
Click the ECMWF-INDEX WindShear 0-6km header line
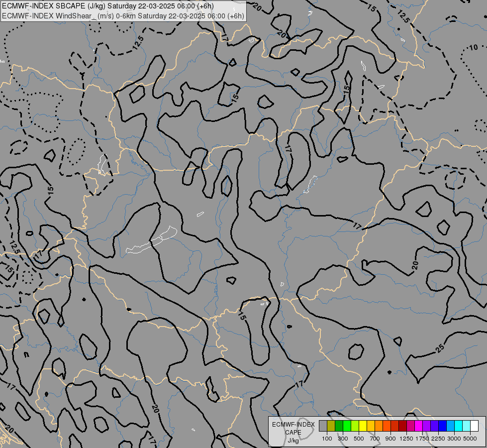pos(123,15)
